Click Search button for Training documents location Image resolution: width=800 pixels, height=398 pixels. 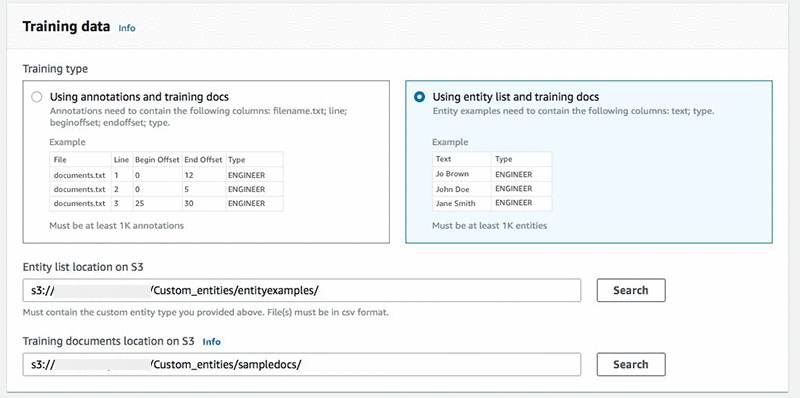click(631, 364)
